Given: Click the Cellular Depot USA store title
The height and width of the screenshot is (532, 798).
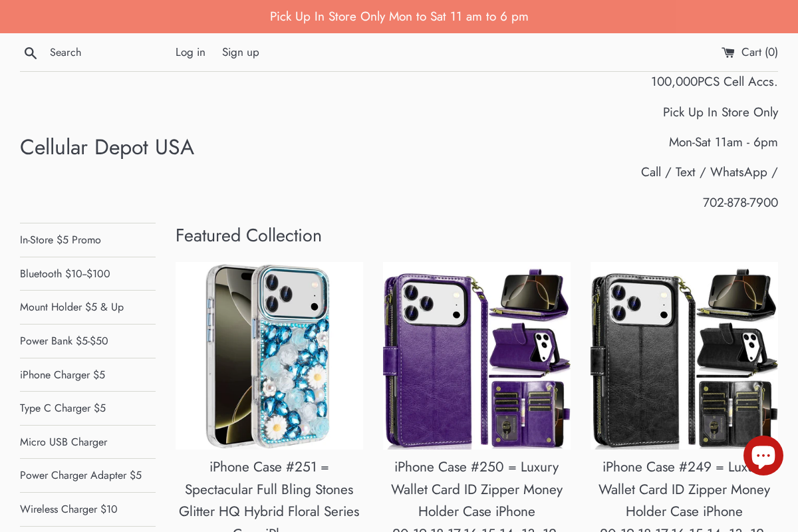Looking at the screenshot, I should click(106, 147).
